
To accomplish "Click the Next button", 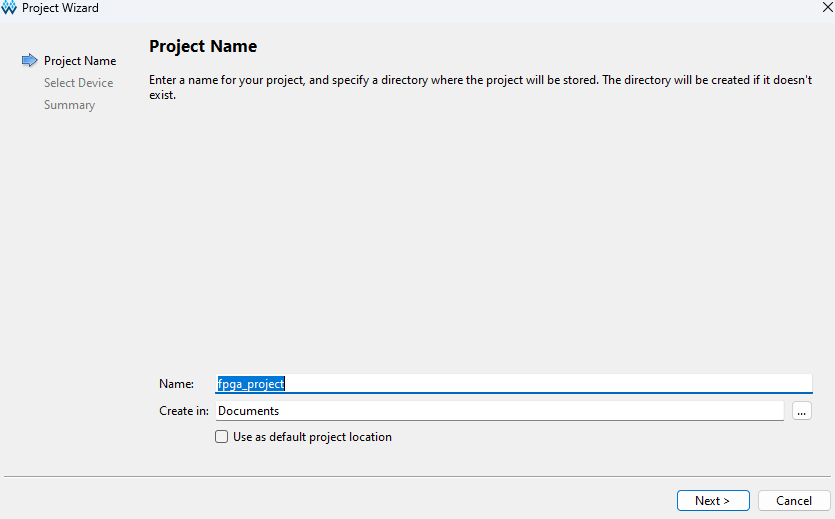I will (713, 501).
